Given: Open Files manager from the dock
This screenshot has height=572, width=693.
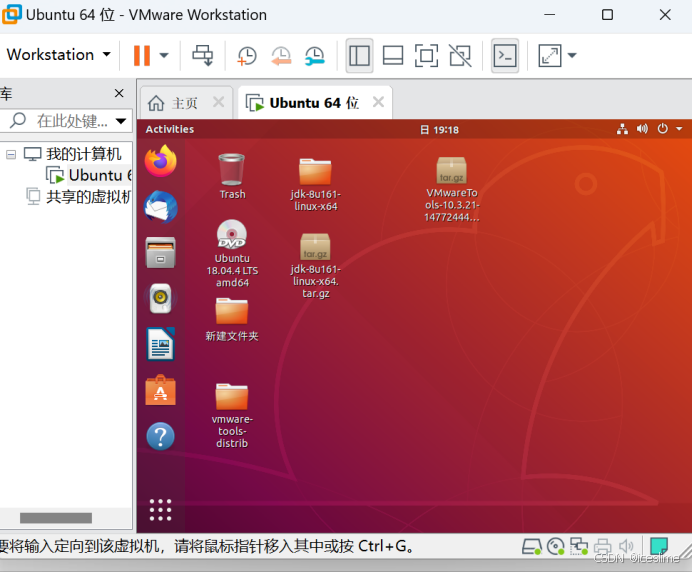Looking at the screenshot, I should (160, 252).
